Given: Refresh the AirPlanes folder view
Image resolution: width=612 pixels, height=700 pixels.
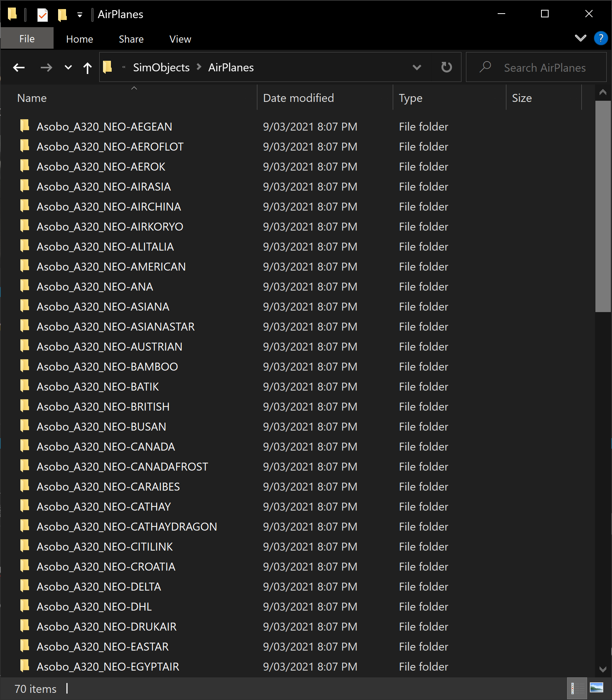Looking at the screenshot, I should click(x=446, y=67).
